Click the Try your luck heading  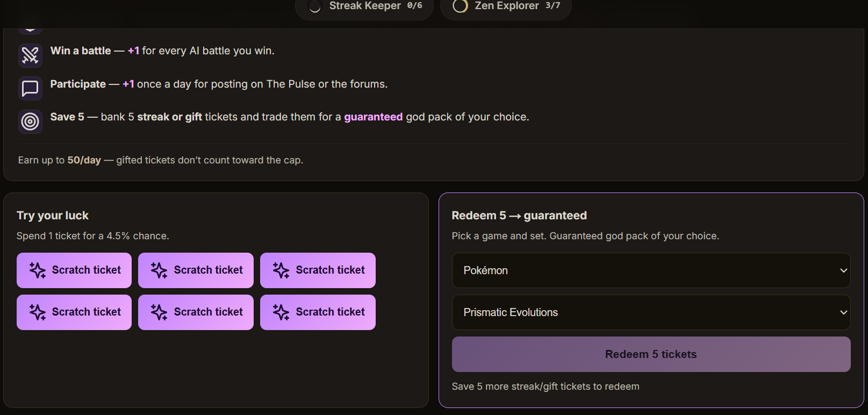tap(53, 216)
